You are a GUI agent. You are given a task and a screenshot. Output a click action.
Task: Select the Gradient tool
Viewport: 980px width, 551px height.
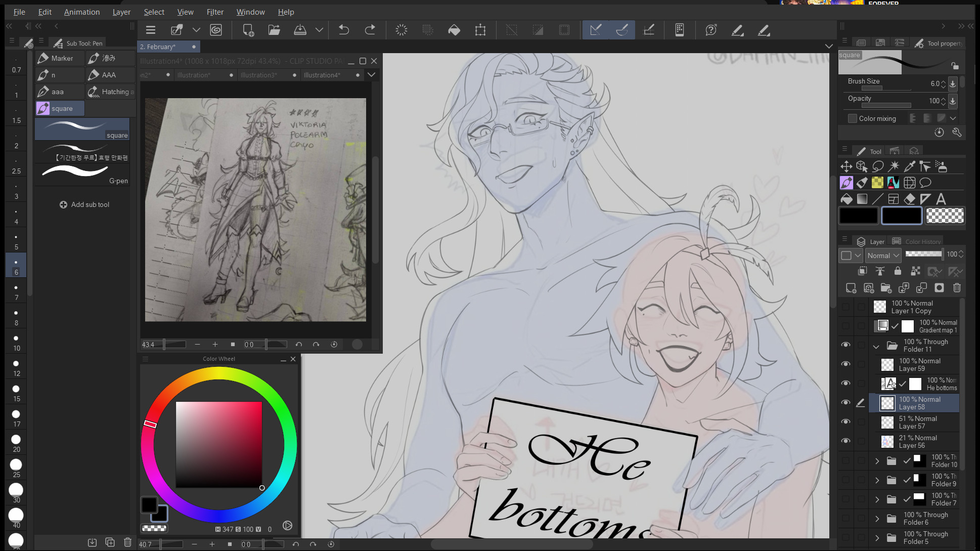(862, 199)
